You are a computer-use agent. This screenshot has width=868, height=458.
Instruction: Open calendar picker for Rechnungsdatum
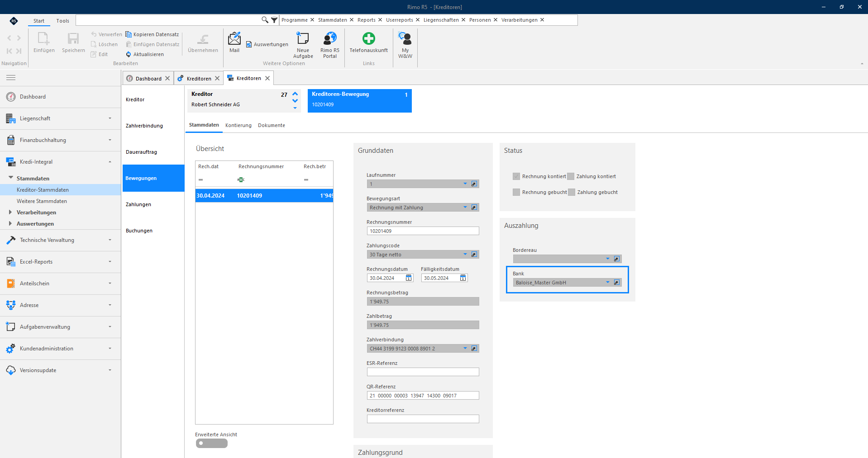[409, 278]
